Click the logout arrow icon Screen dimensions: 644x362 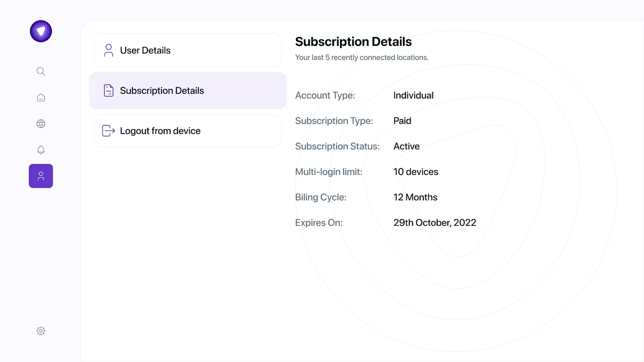pos(109,131)
